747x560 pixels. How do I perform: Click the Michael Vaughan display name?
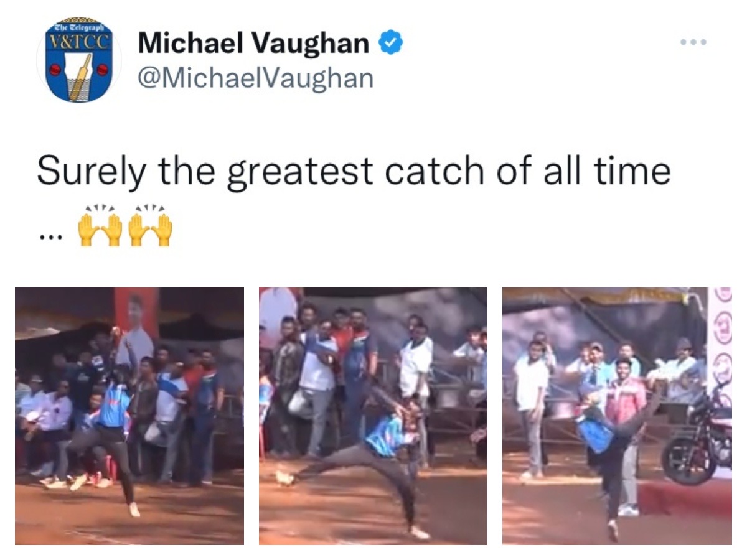[254, 43]
